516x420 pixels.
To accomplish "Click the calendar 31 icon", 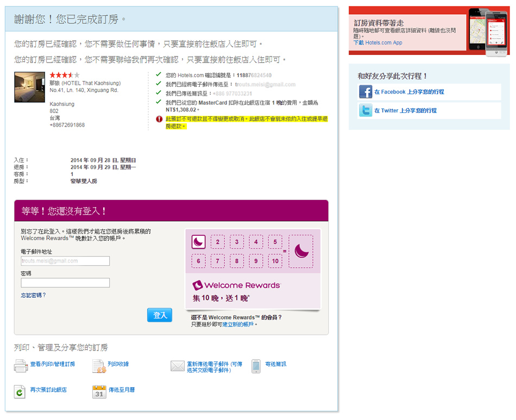I will 99,392.
